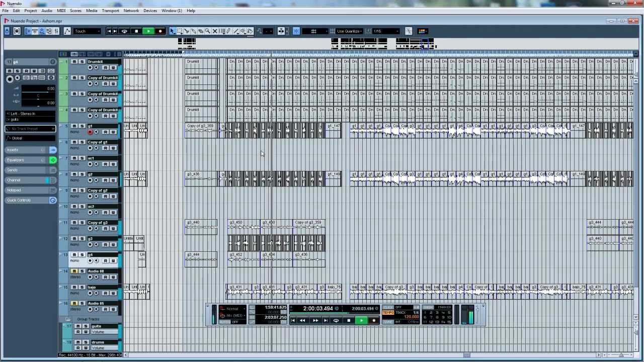The width and height of the screenshot is (644, 362).
Task: Solo the Drumkit track
Action: tap(82, 62)
